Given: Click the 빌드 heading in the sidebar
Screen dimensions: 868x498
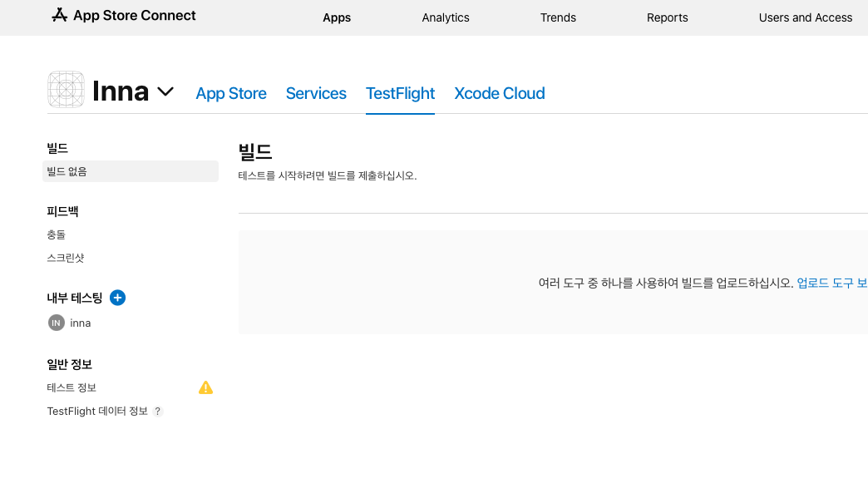Looking at the screenshot, I should [57, 148].
